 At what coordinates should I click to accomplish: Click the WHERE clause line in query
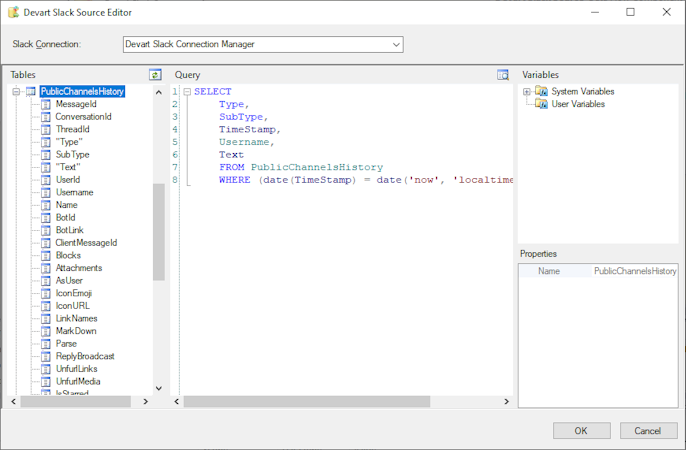tap(366, 180)
